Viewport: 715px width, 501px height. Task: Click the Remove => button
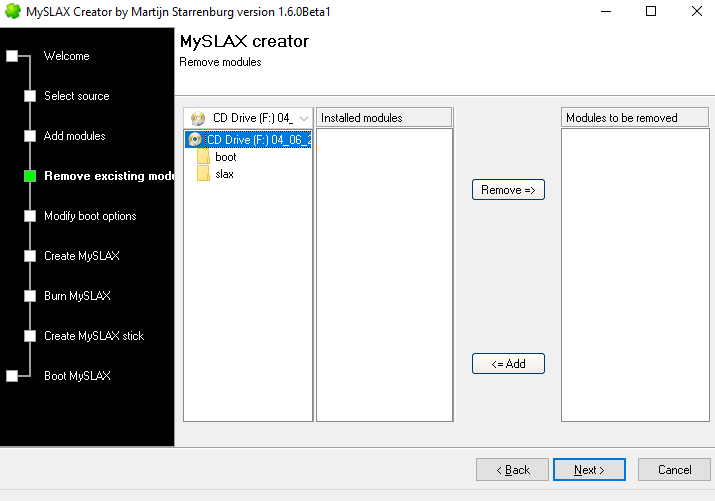tap(508, 190)
